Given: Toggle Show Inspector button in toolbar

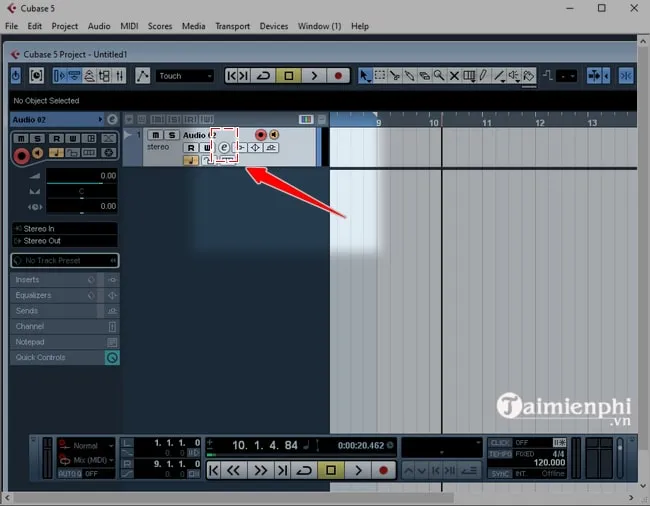Looking at the screenshot, I should 59,76.
